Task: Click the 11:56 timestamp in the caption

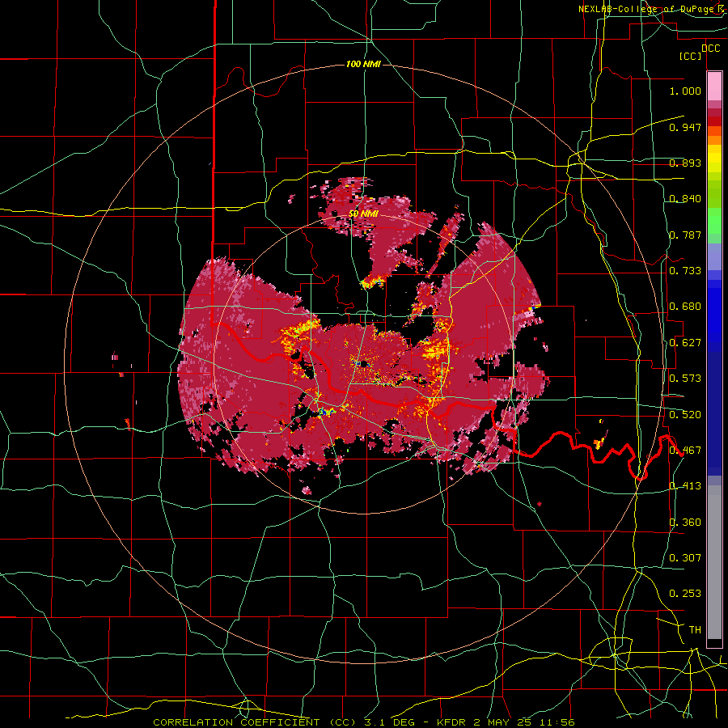Action: click(559, 722)
